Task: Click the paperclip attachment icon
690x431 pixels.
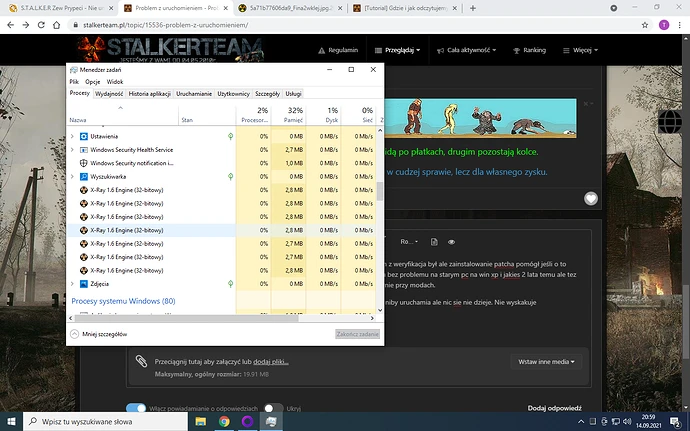Action: [141, 361]
